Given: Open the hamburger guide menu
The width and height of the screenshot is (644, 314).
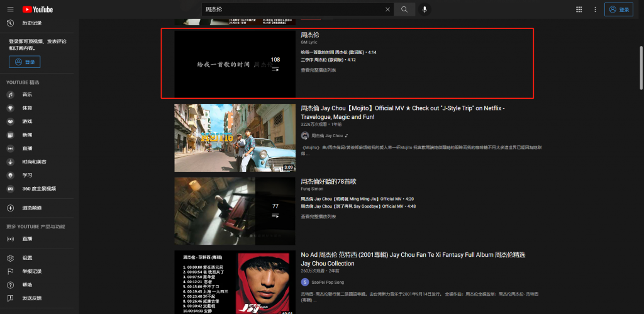Looking at the screenshot, I should pos(10,9).
